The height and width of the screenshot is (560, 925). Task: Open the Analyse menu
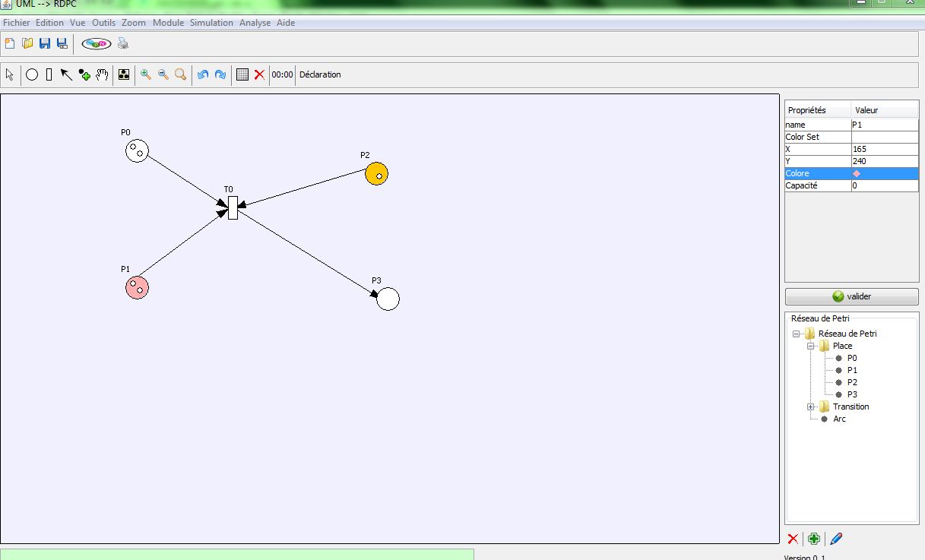tap(255, 23)
